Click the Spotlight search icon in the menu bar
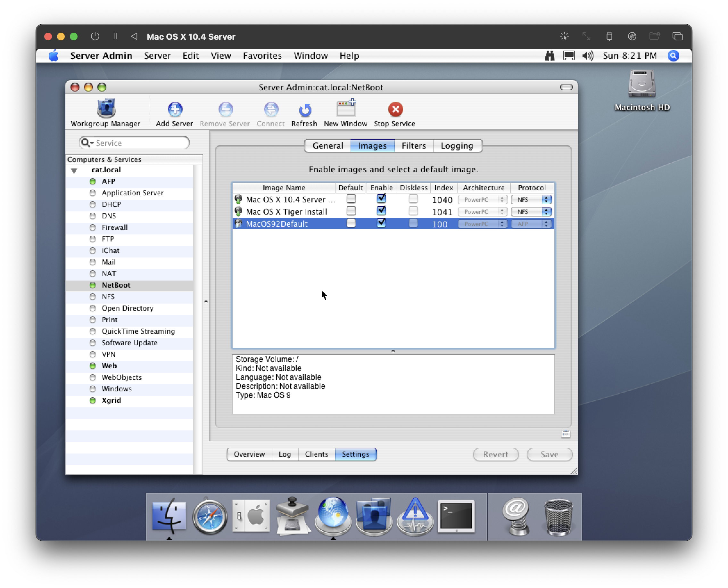The width and height of the screenshot is (728, 588). 673,55
